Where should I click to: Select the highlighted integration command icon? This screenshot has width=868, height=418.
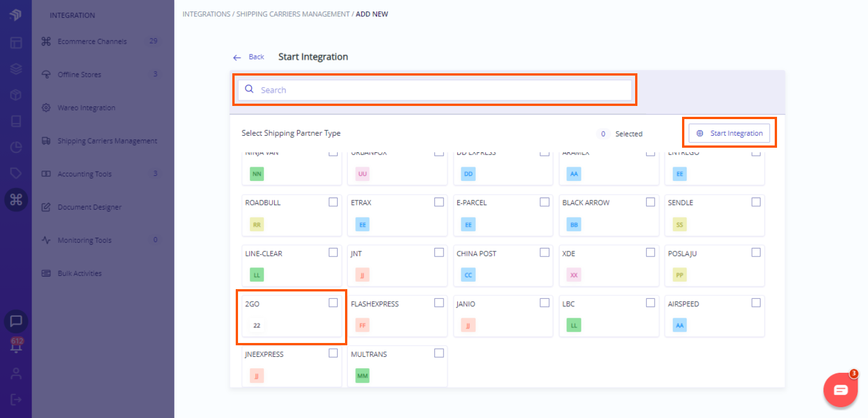tap(16, 199)
